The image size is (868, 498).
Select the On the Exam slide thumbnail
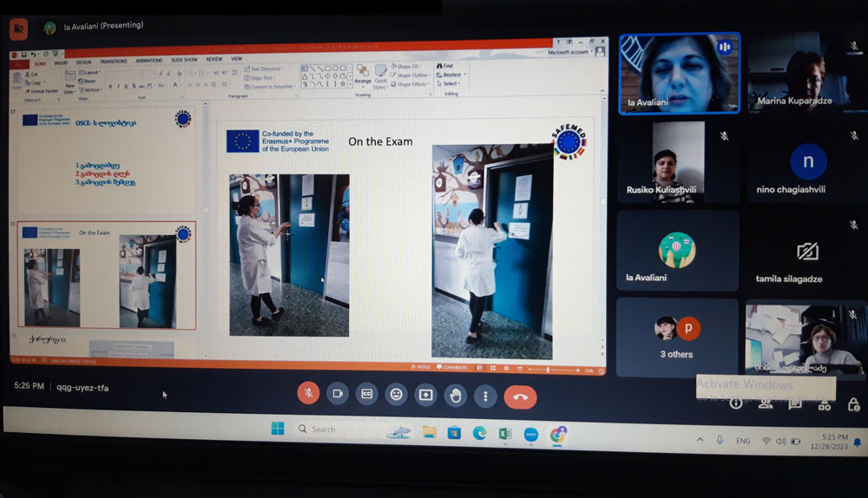[x=108, y=276]
